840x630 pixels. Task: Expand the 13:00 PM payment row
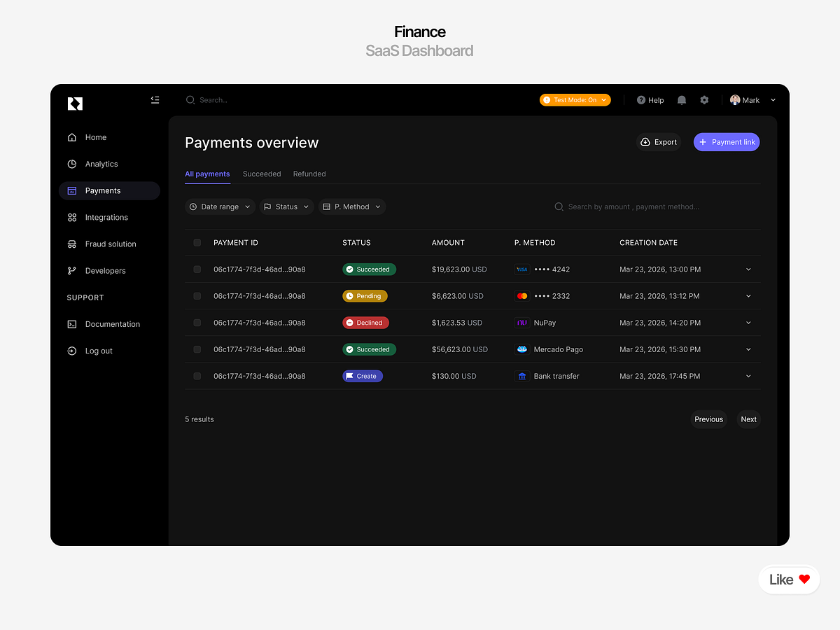tap(748, 269)
